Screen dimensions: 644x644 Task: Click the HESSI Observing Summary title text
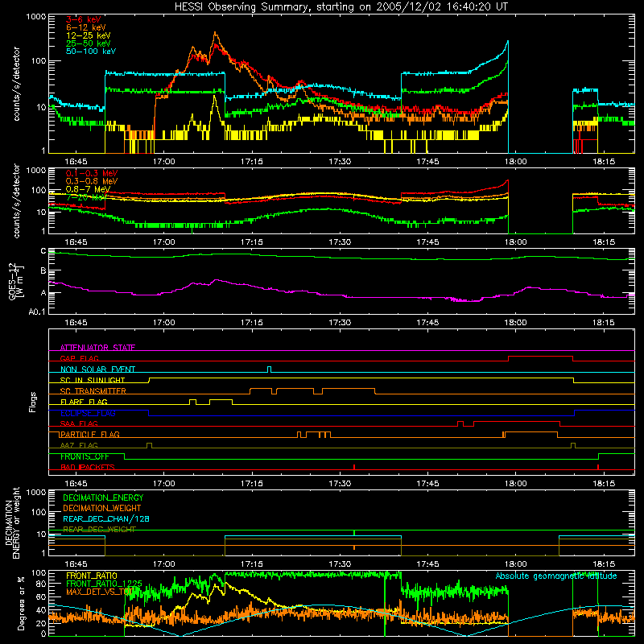pyautogui.click(x=341, y=7)
